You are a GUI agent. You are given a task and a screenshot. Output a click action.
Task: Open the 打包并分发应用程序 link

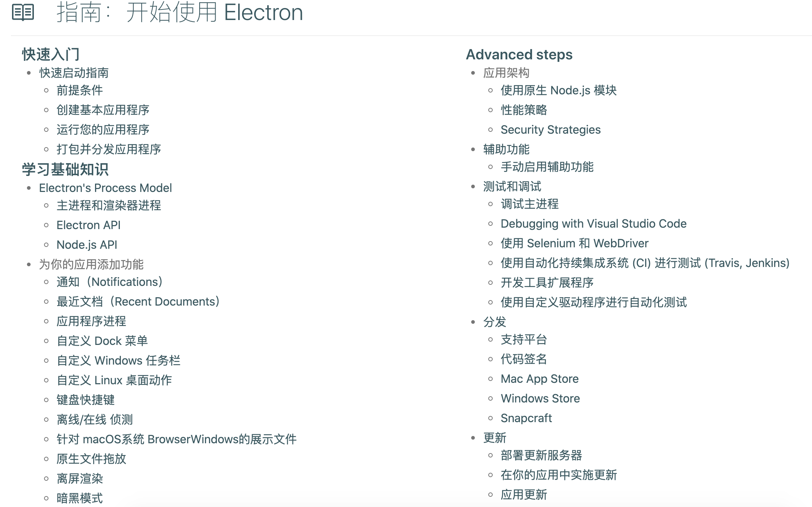109,149
